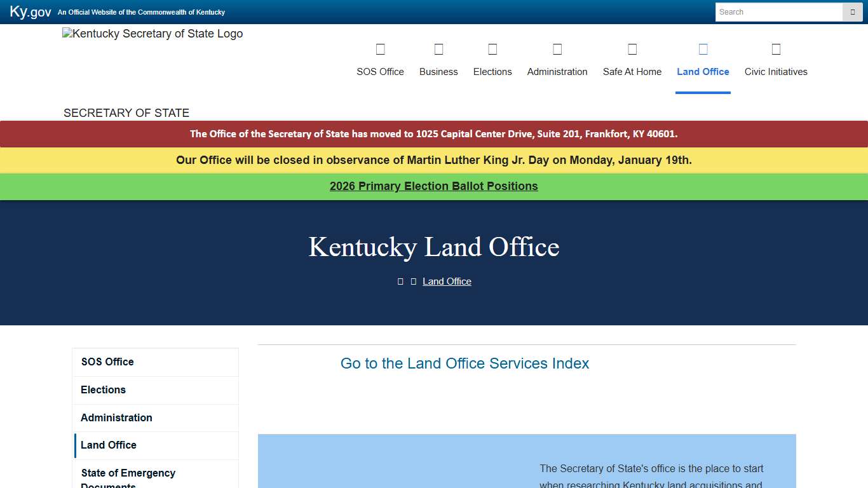868x488 pixels.
Task: Open the Land Office Services Index
Action: (x=465, y=363)
